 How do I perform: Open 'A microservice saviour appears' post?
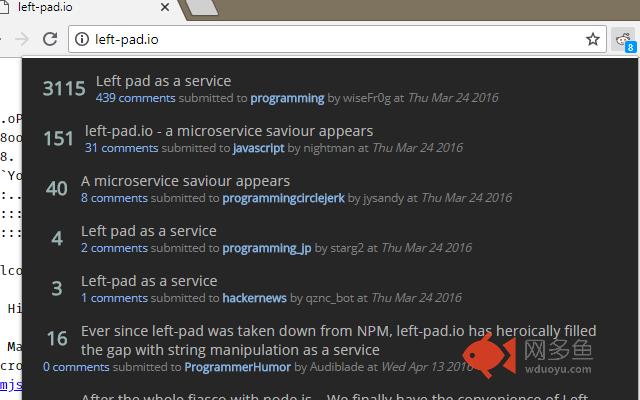point(185,181)
